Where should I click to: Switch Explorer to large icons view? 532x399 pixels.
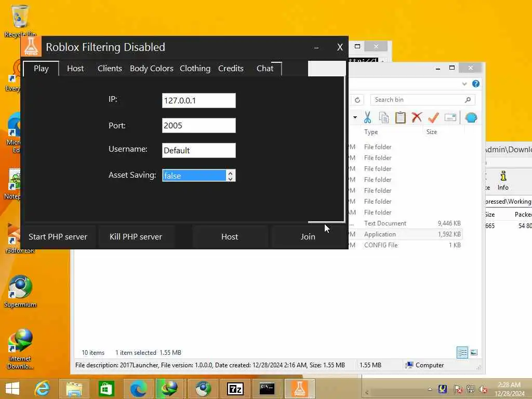[x=474, y=353]
